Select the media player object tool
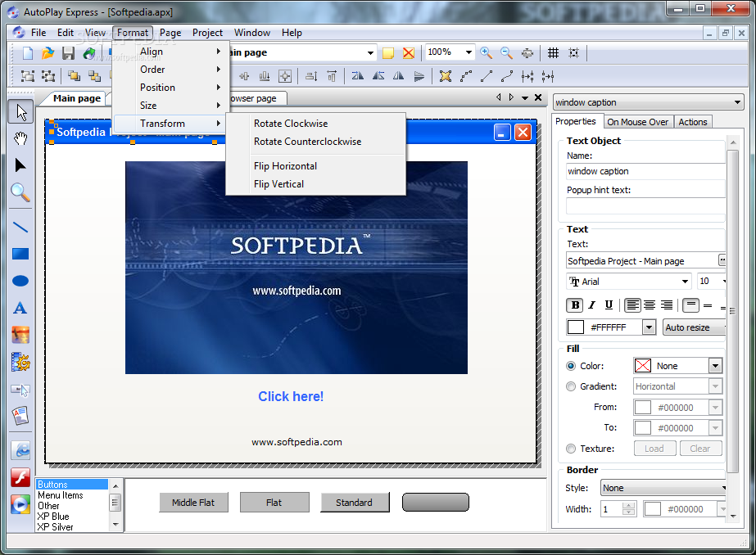Image resolution: width=756 pixels, height=555 pixels. [20, 504]
